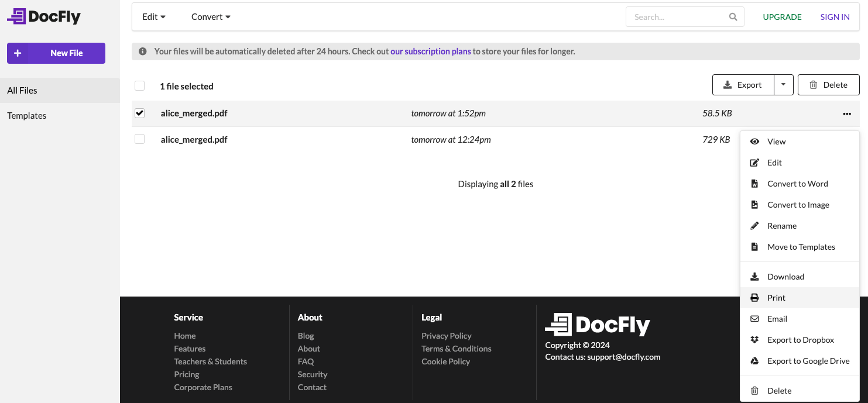Select the Export to Dropbox icon
Image resolution: width=868 pixels, height=403 pixels.
coord(754,339)
